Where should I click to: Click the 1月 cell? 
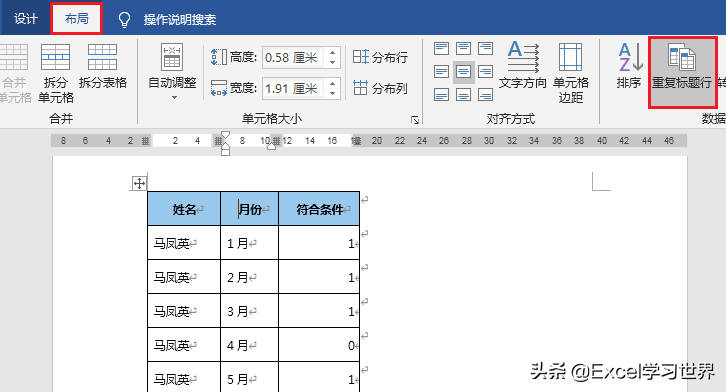point(250,243)
